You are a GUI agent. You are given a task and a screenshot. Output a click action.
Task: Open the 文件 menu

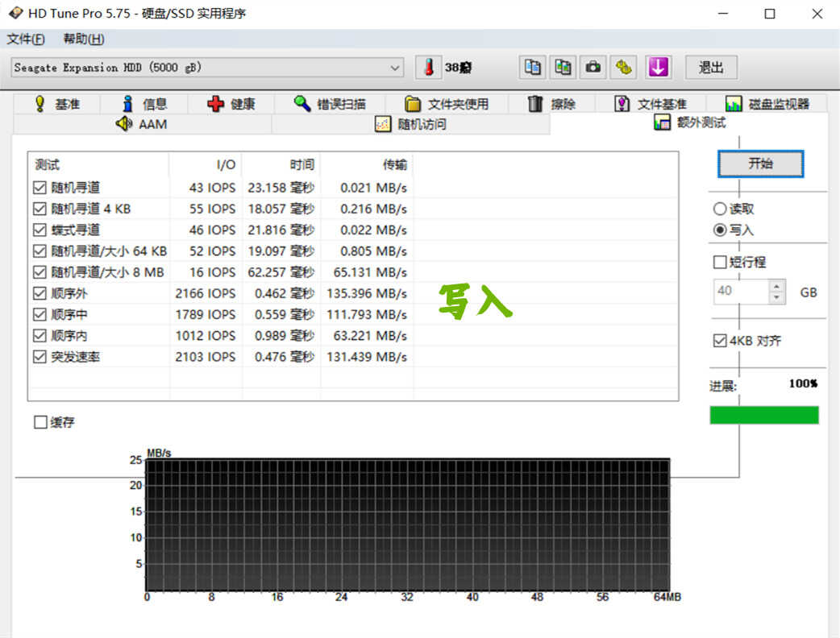[25, 39]
